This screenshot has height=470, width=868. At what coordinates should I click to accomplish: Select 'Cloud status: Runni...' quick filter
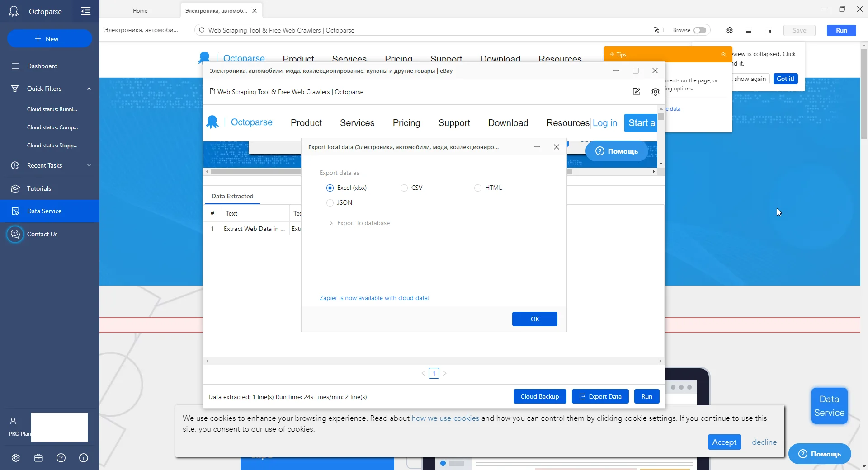click(52, 109)
